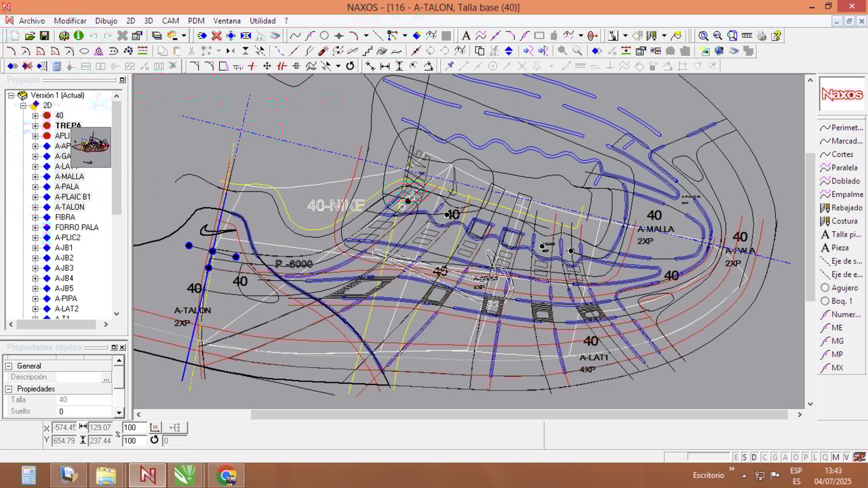Select the text 'A' tool in toolbar

[x=466, y=36]
